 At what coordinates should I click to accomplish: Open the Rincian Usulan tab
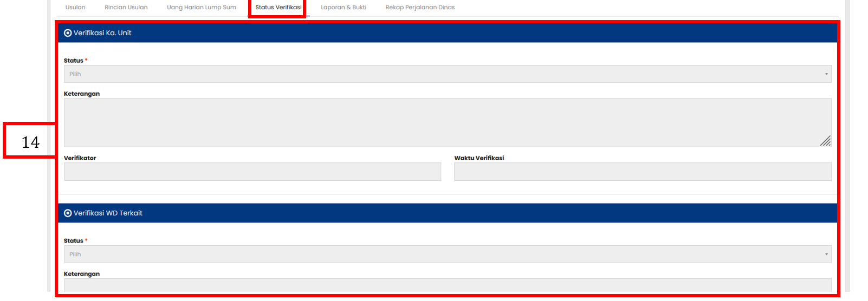pyautogui.click(x=126, y=8)
